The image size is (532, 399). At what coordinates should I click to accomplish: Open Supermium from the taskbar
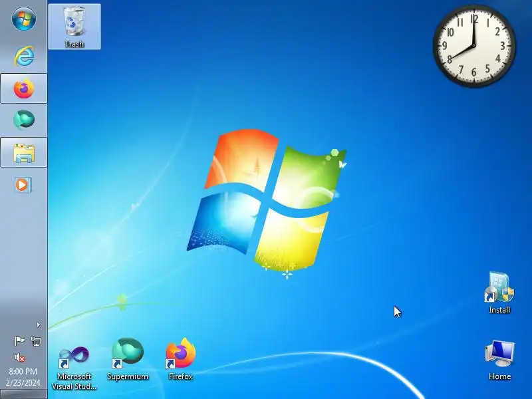point(24,120)
